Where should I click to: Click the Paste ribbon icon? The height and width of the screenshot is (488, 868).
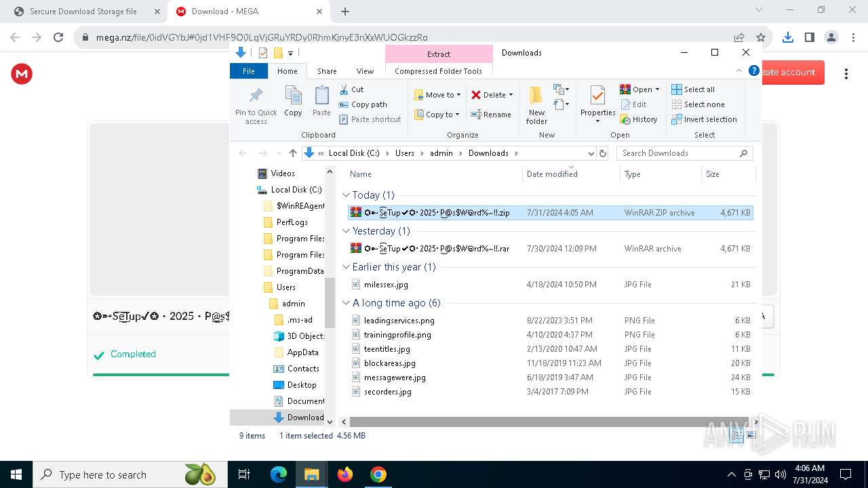coord(321,102)
